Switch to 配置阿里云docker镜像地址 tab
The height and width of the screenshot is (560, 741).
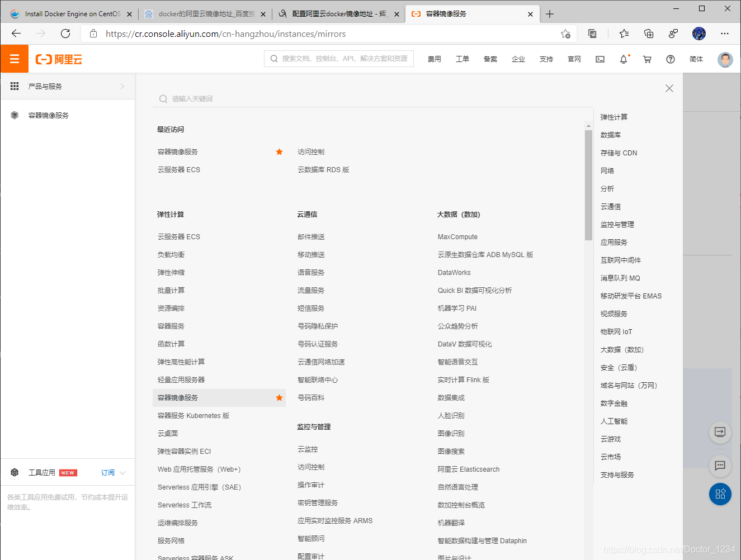pyautogui.click(x=338, y=14)
